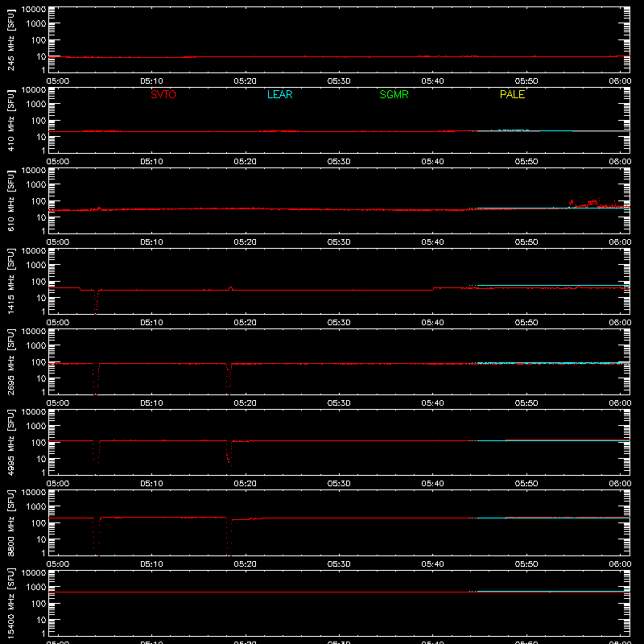644x644 pixels.
Task: Select the 8800 MHz [SFU] axis label
Action: (x=11, y=522)
